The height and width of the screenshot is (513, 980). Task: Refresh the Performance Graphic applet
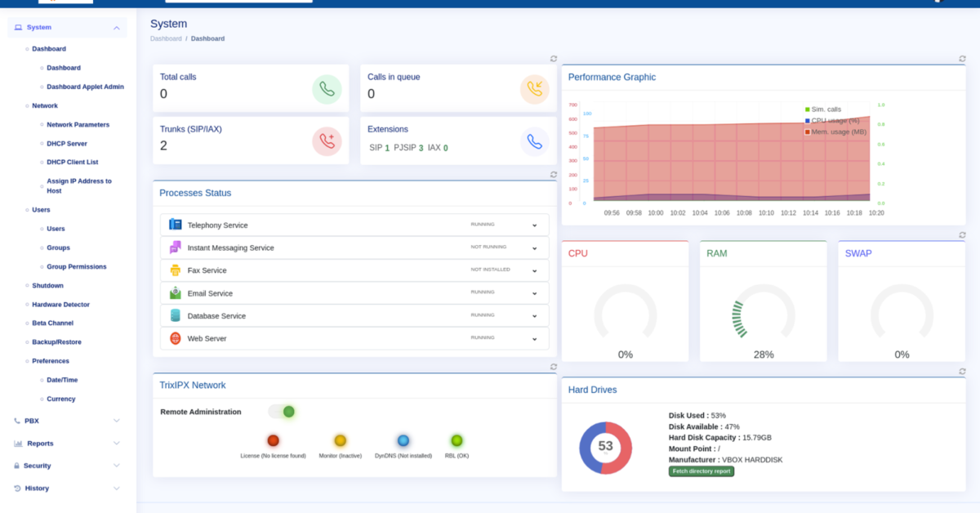pyautogui.click(x=962, y=59)
